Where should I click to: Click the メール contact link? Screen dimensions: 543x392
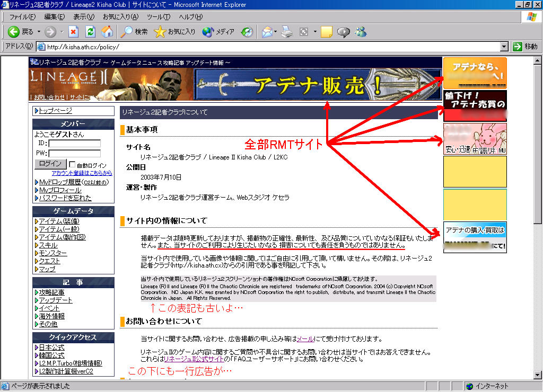(305, 338)
